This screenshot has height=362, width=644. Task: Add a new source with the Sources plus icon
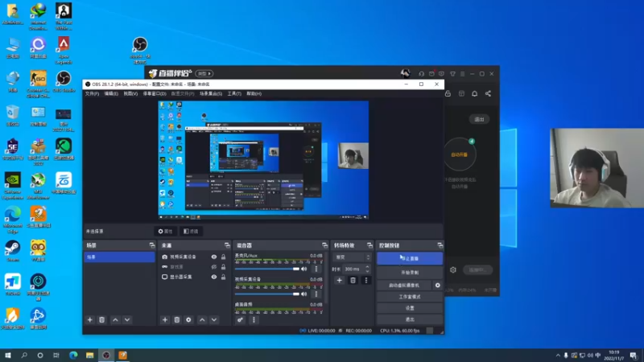click(x=165, y=319)
